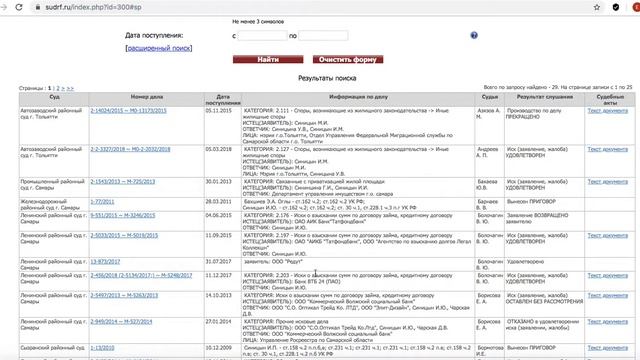Go forward using the browser arrow icon
Screen dimensions: 640x360
click(4, 7)
